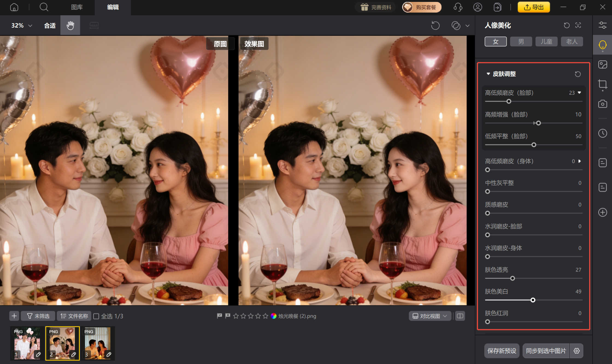Select the hand pan tool
The height and width of the screenshot is (364, 612).
click(70, 25)
